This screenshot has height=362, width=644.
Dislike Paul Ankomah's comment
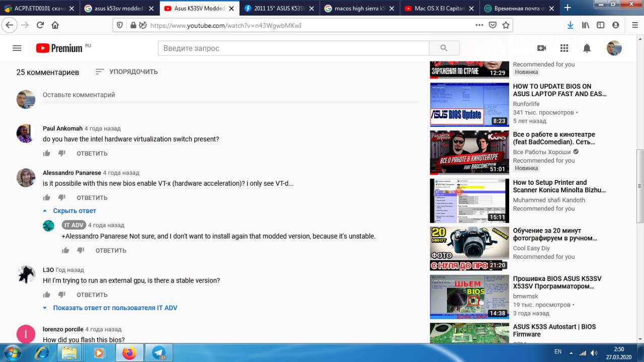[62, 153]
